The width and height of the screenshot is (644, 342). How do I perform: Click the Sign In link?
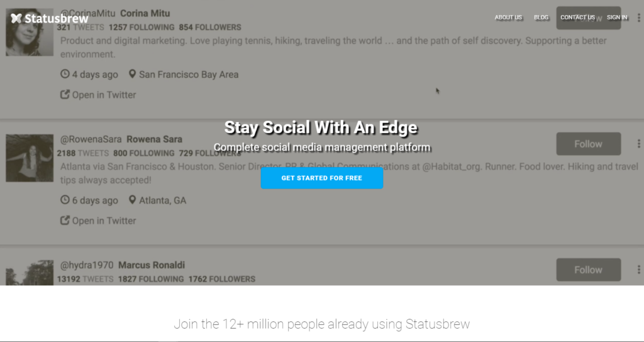tap(617, 17)
